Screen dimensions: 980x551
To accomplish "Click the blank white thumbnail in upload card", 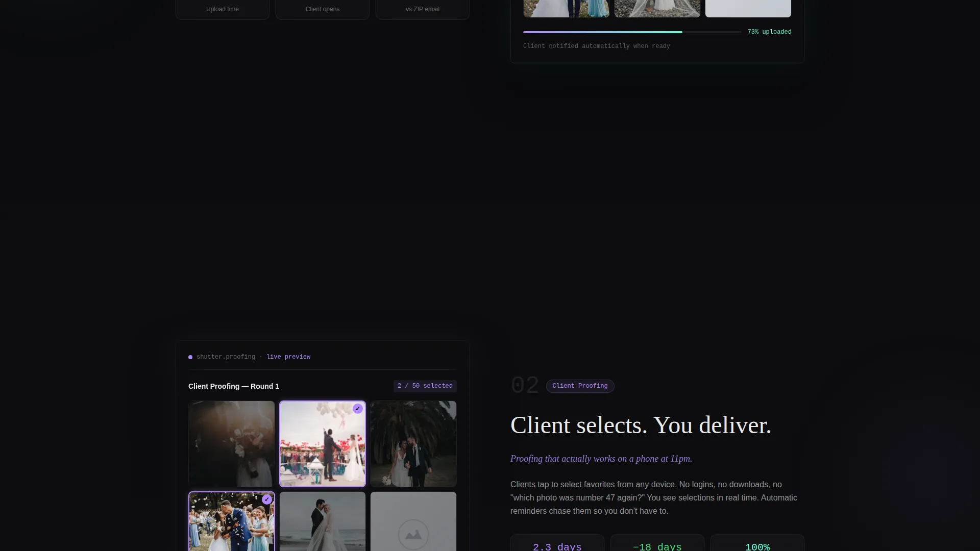I will 748,9.
